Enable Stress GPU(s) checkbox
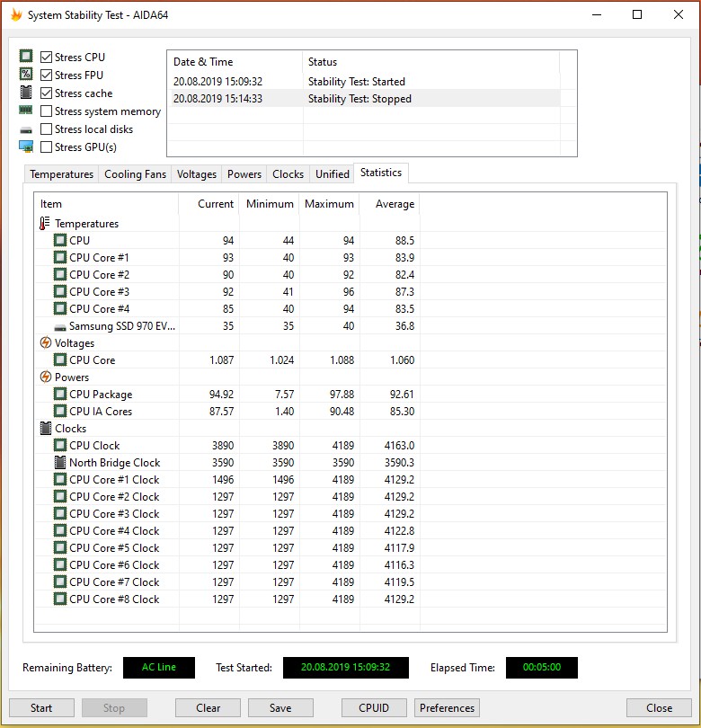 (x=46, y=147)
